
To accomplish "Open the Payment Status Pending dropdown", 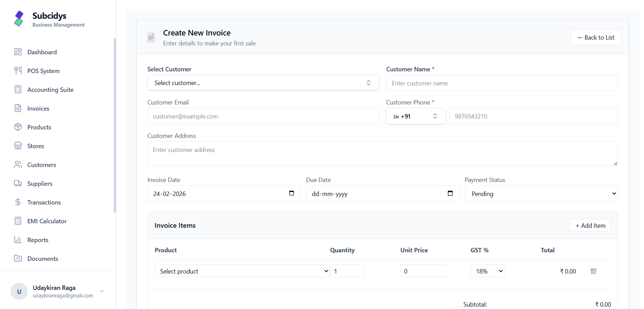I will [541, 194].
